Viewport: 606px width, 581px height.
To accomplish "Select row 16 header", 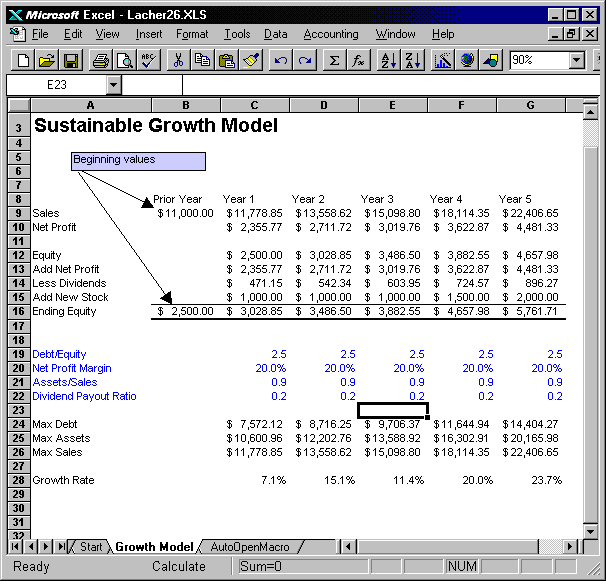I will coord(19,312).
